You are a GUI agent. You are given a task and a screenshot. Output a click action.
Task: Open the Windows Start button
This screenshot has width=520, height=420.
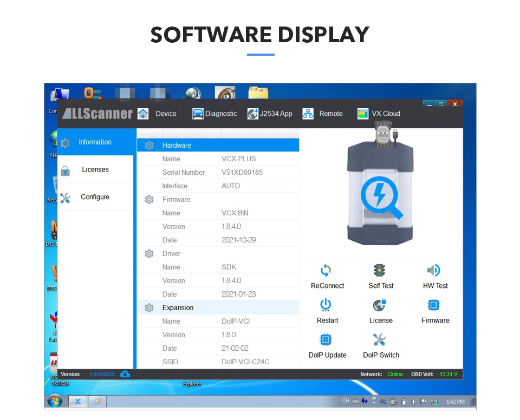click(55, 402)
